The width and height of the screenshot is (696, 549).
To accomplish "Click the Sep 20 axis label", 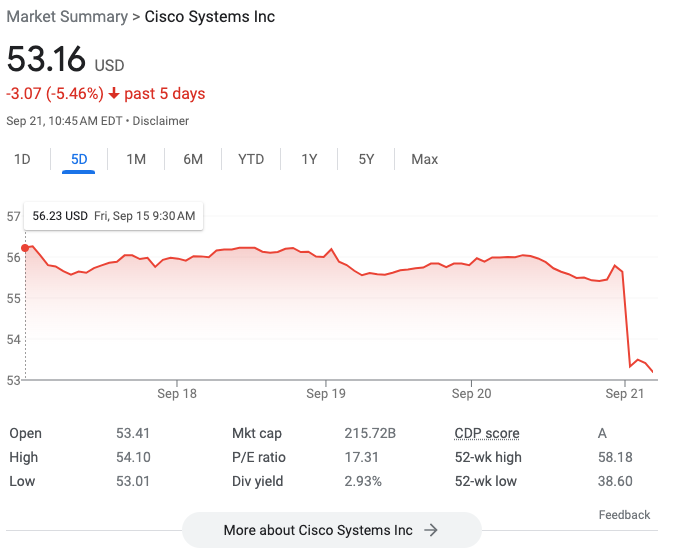I will point(471,394).
